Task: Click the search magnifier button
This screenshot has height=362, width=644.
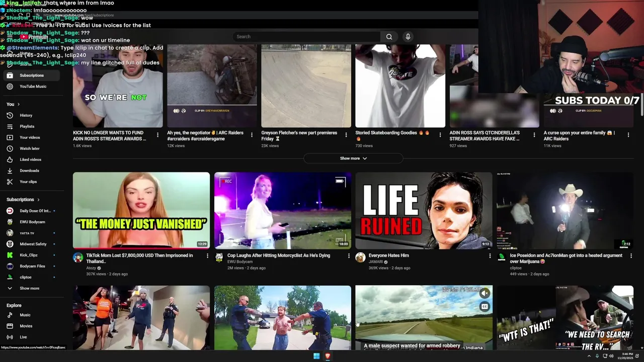Action: coord(389,37)
